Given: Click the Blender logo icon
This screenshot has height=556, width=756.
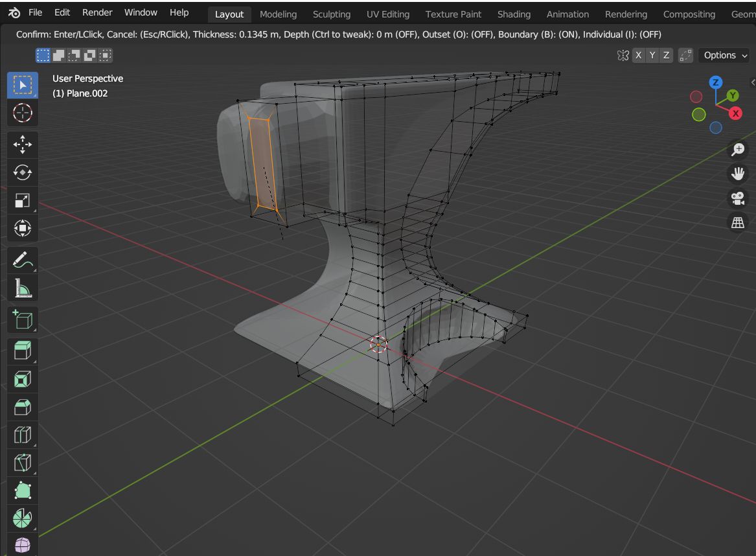Looking at the screenshot, I should (14, 13).
